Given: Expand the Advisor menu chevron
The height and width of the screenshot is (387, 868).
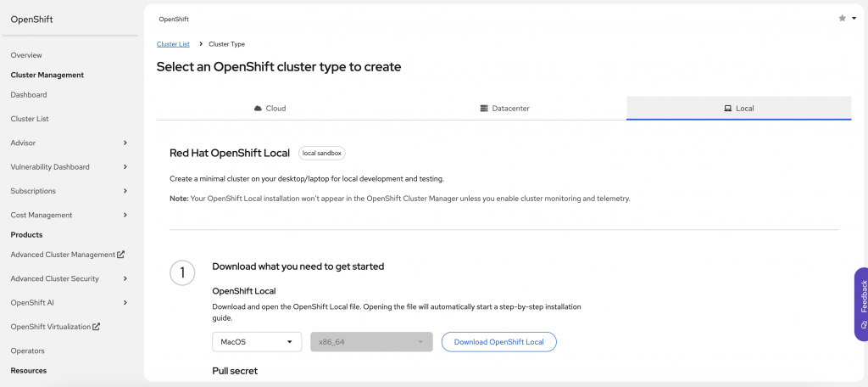Looking at the screenshot, I should [125, 143].
